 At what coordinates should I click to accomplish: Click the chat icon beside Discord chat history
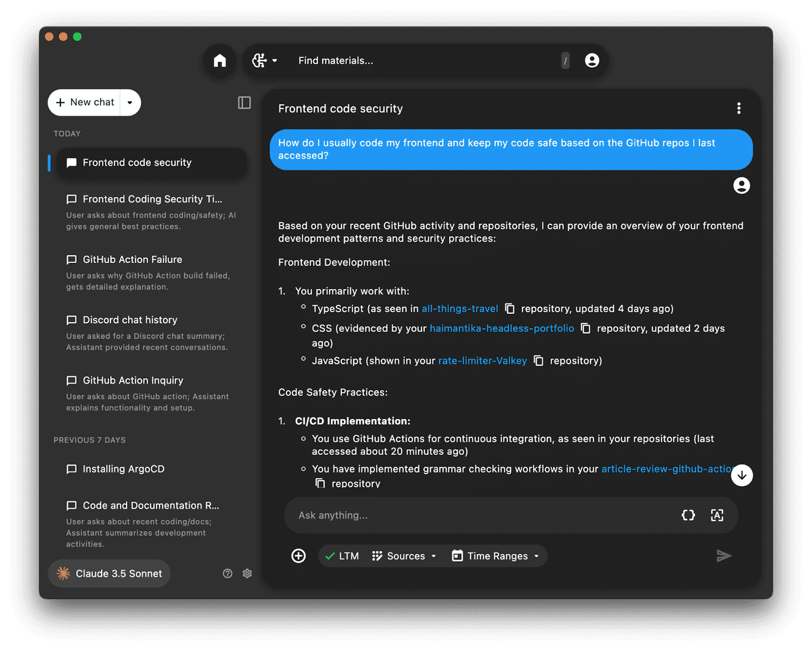[x=72, y=320]
